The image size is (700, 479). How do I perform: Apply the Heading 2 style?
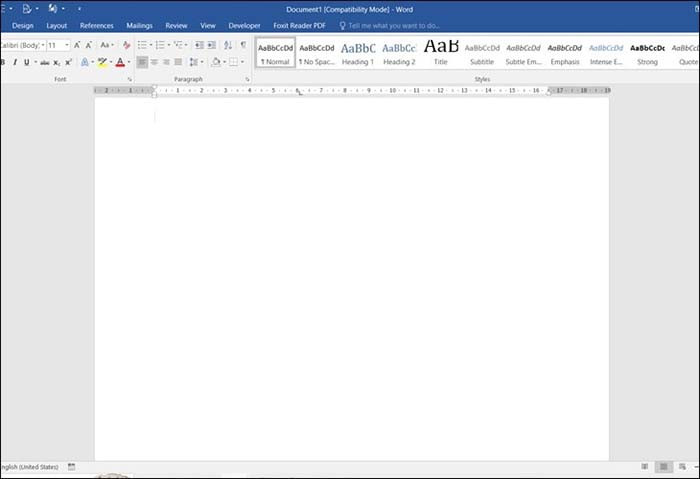pyautogui.click(x=399, y=53)
